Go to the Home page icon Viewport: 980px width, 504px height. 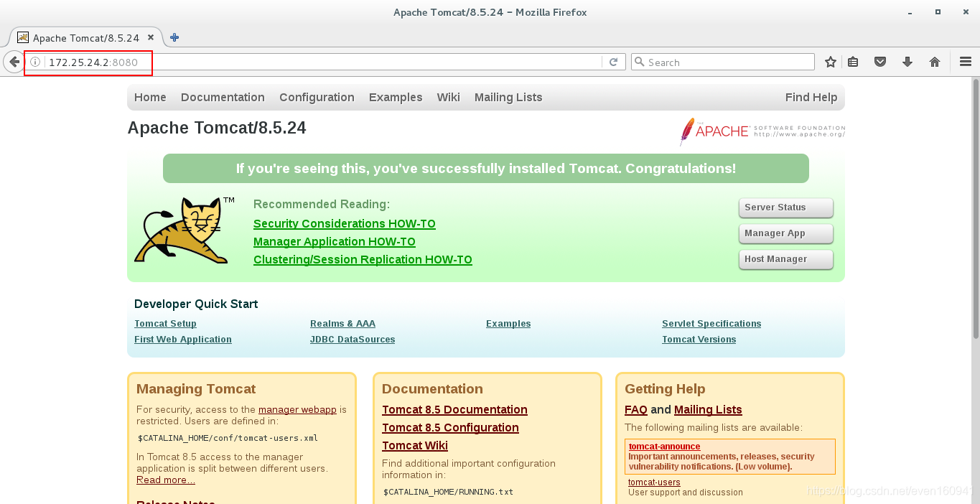tap(935, 62)
